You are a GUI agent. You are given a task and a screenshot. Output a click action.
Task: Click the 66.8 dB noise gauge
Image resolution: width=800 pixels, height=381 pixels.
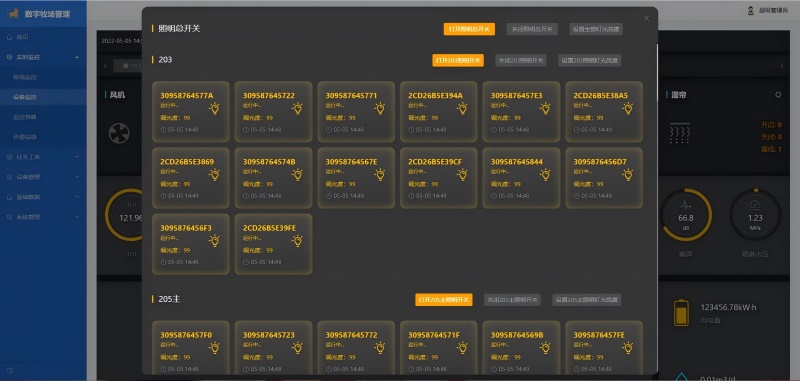686,215
